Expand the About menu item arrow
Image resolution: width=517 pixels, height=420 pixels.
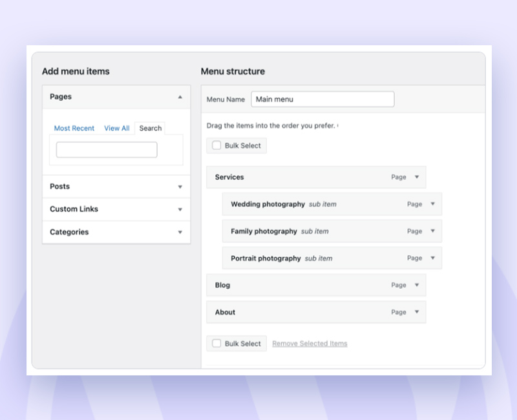pos(417,312)
